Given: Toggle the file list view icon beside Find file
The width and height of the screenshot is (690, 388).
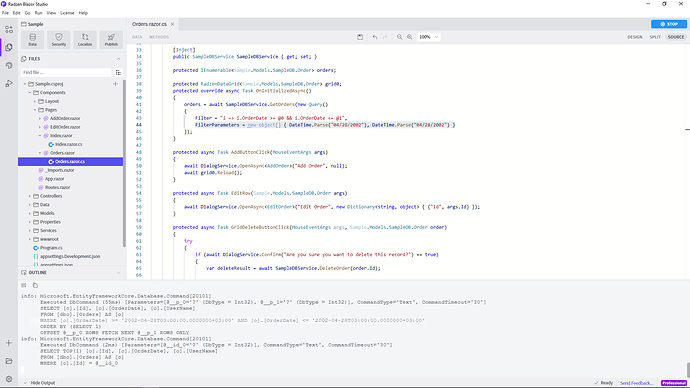Looking at the screenshot, I should [118, 73].
